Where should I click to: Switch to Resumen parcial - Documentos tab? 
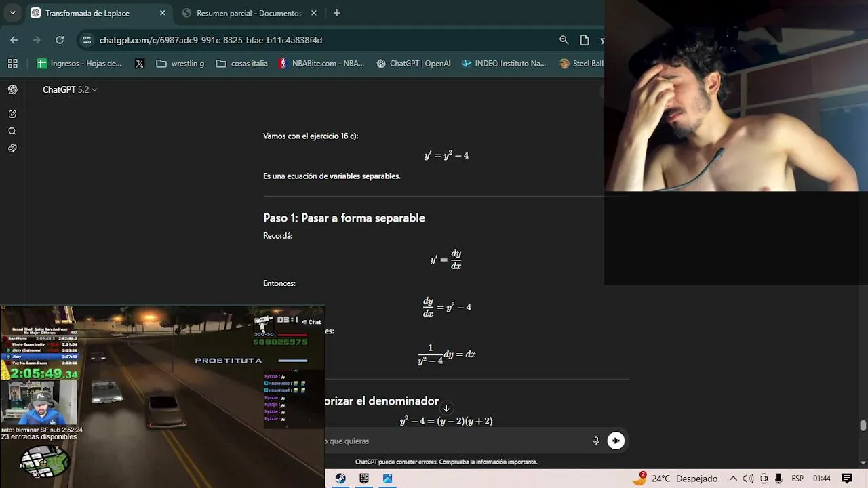click(x=248, y=13)
